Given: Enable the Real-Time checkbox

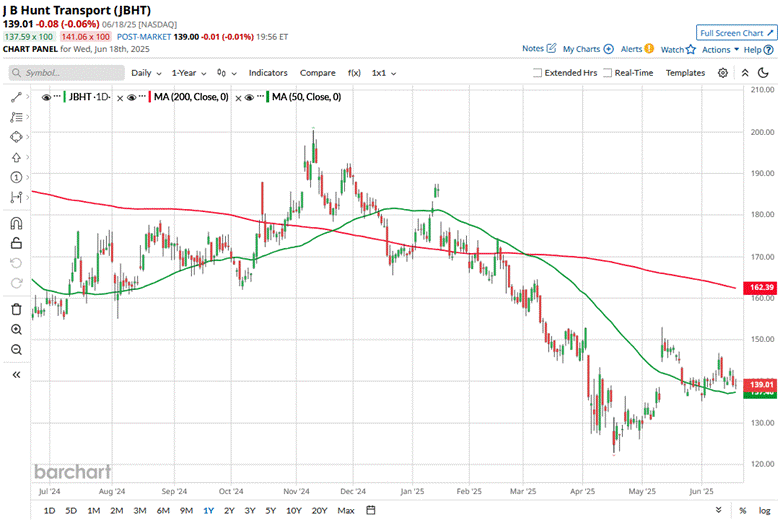Looking at the screenshot, I should pyautogui.click(x=607, y=73).
